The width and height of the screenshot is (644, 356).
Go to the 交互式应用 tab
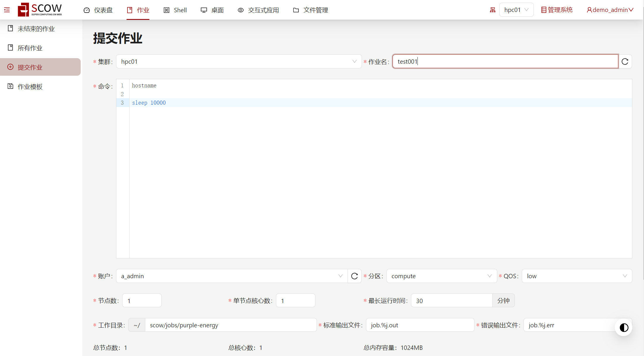point(258,10)
